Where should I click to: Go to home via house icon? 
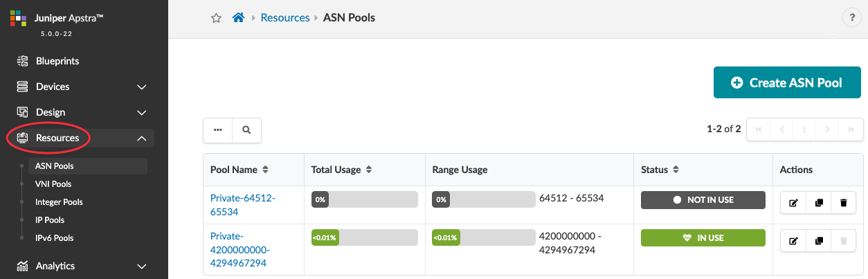(x=238, y=18)
